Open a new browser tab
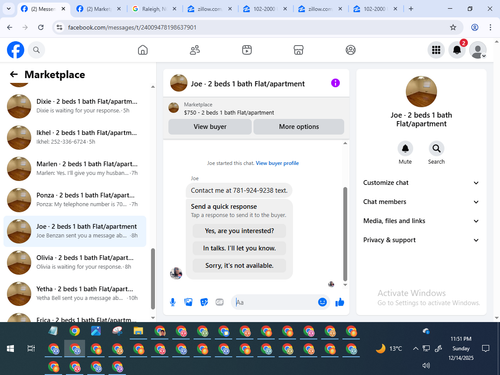The image size is (500, 375). point(411,9)
